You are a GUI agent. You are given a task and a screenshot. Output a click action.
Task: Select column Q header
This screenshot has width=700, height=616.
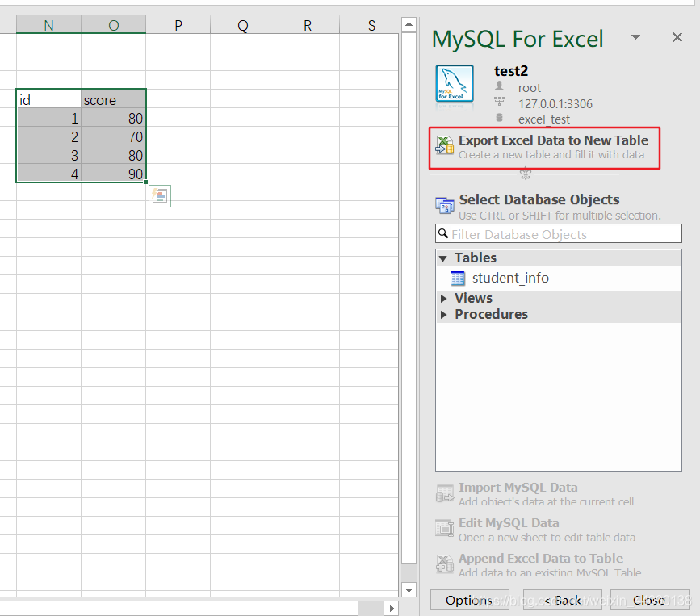click(x=242, y=25)
